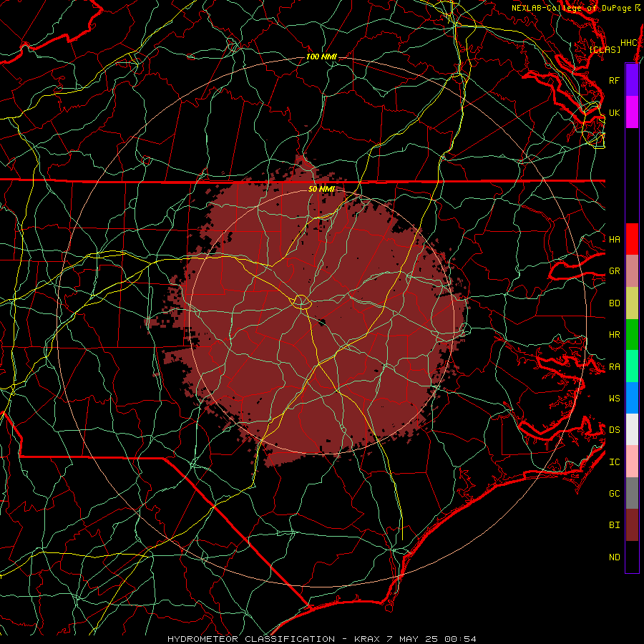Click the GC legend label
The height and width of the screenshot is (644, 644).
point(615,493)
